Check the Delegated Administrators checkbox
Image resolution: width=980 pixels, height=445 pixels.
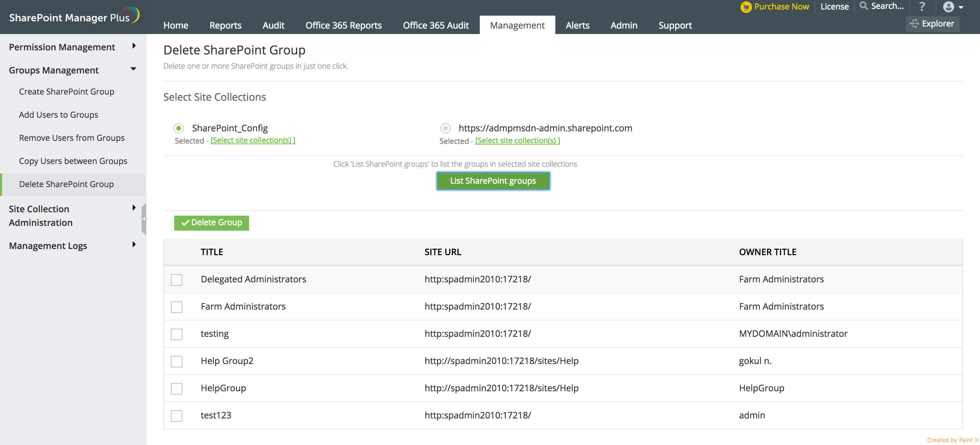177,280
